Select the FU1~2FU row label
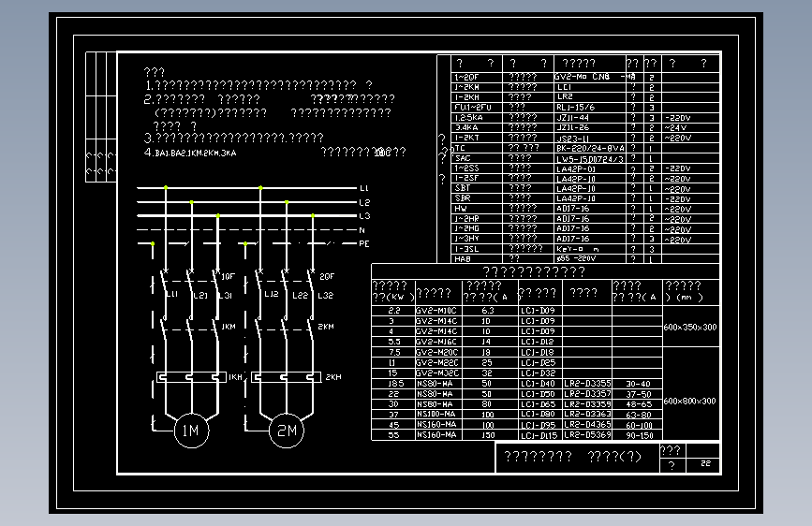The image size is (812, 526). [472, 108]
